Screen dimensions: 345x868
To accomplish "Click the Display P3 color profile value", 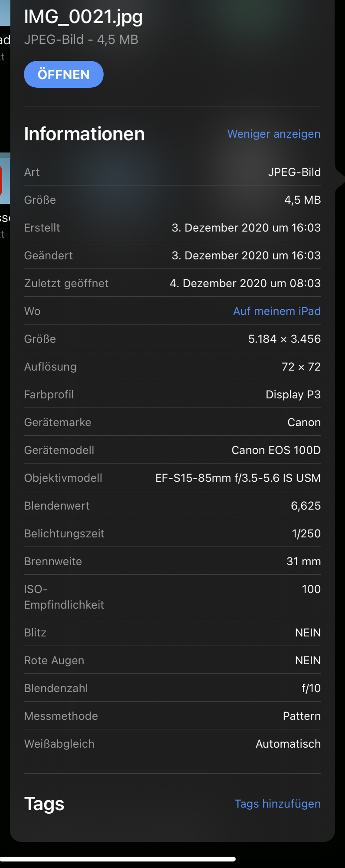I will coord(293,394).
